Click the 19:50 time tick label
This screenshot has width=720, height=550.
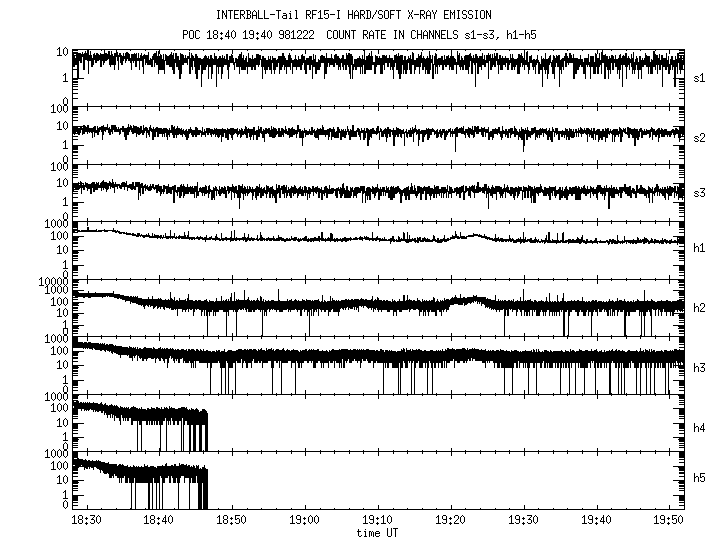(x=668, y=521)
